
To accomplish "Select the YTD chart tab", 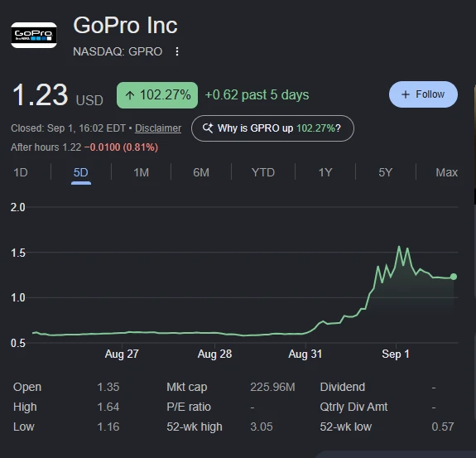I will pyautogui.click(x=263, y=172).
